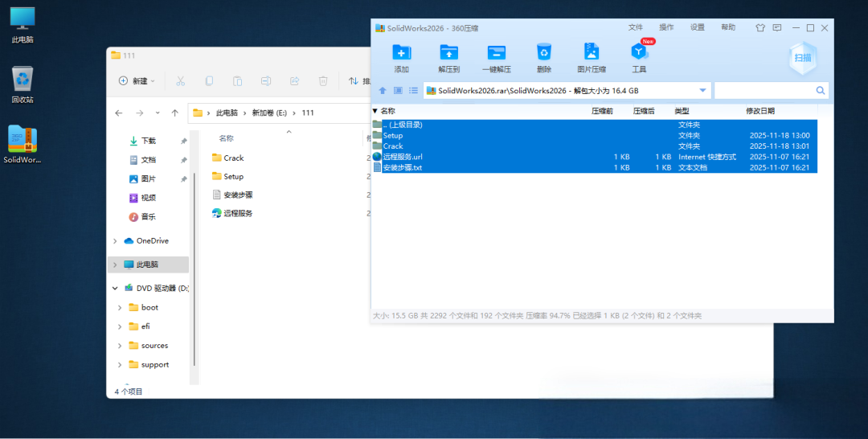Open the 帮助 menu in 360压缩
This screenshot has height=439, width=868.
click(728, 27)
